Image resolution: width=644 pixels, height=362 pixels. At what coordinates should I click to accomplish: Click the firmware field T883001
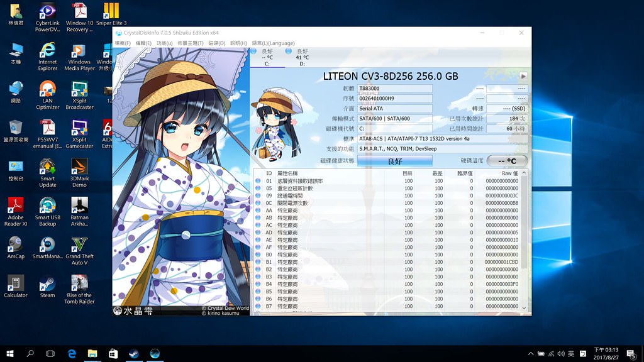pyautogui.click(x=395, y=89)
